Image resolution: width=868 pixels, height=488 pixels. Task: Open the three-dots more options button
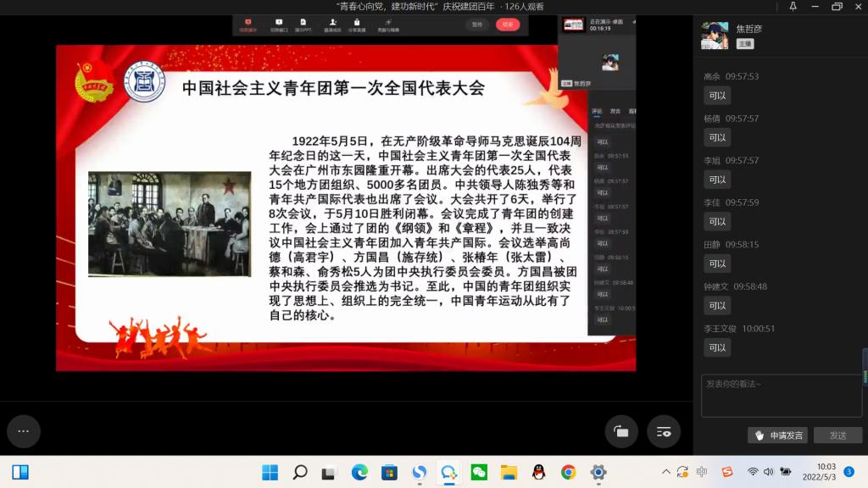pyautogui.click(x=24, y=431)
